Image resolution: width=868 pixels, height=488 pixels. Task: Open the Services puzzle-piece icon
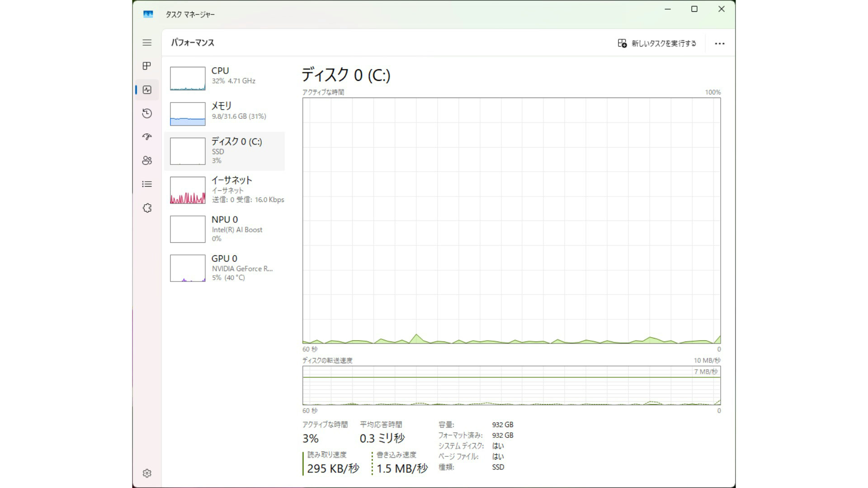pos(147,208)
